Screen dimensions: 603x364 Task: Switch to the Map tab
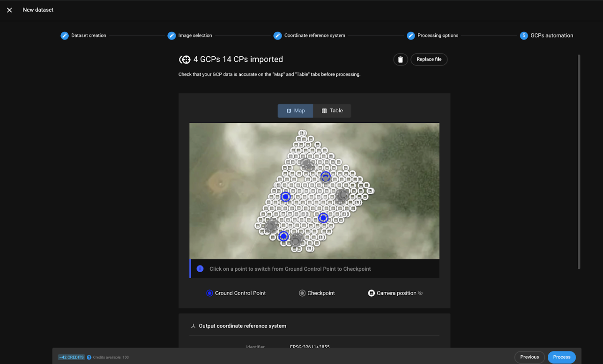(295, 111)
